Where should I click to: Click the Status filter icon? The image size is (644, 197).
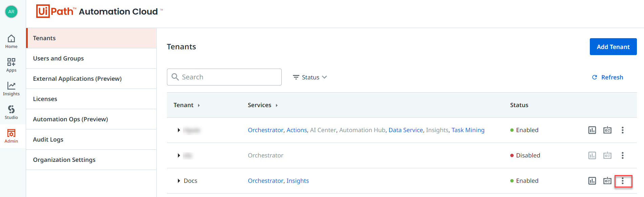[x=296, y=77]
